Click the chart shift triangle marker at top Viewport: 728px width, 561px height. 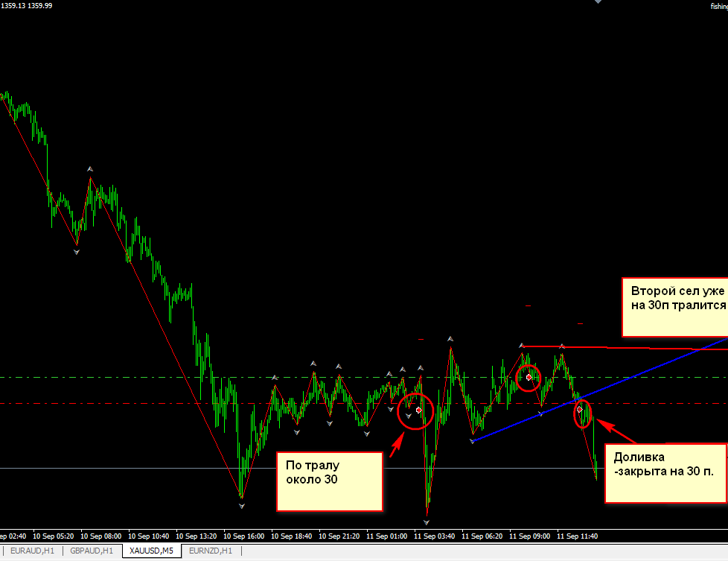pyautogui.click(x=598, y=1)
